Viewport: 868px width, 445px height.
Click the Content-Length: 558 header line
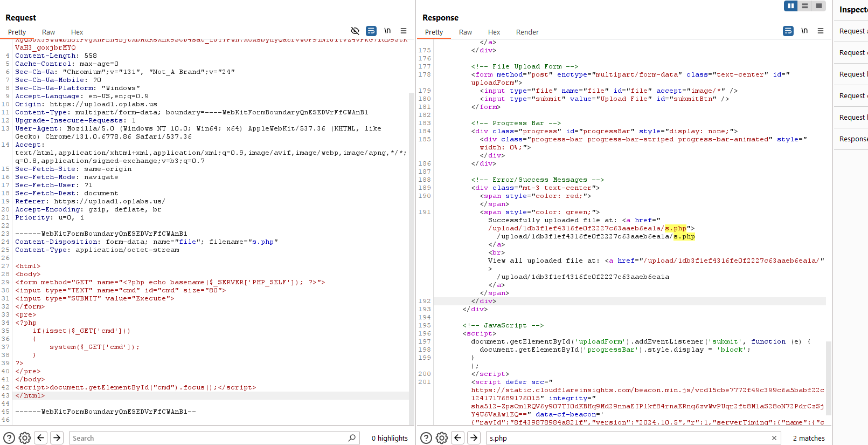(56, 56)
